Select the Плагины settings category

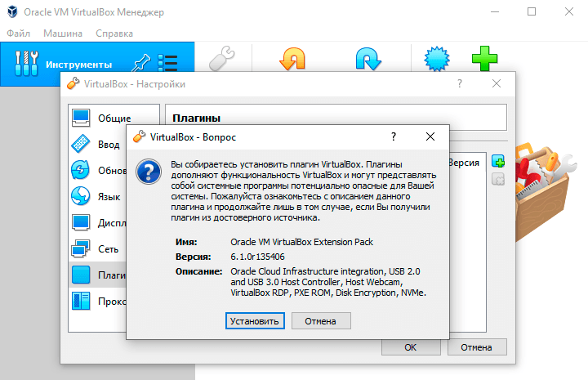pos(98,275)
